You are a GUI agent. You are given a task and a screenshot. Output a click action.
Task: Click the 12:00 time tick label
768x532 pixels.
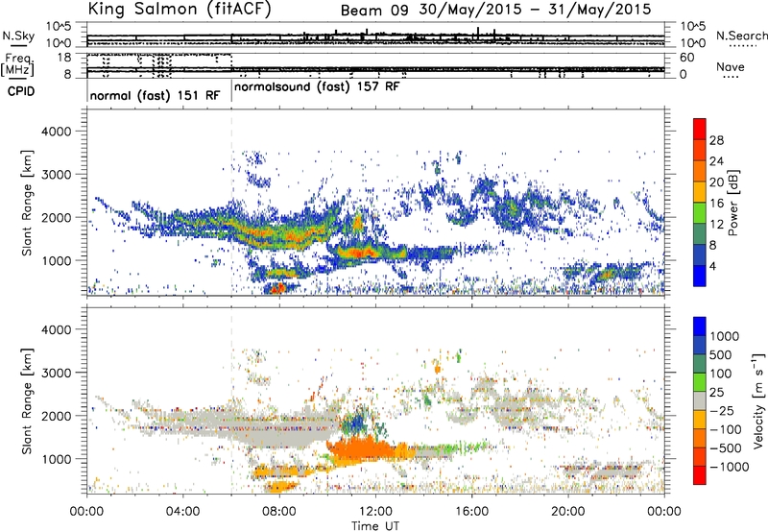(375, 512)
